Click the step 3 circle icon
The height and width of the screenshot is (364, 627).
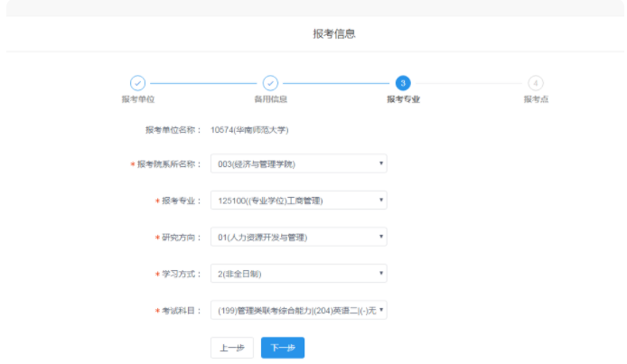[403, 83]
